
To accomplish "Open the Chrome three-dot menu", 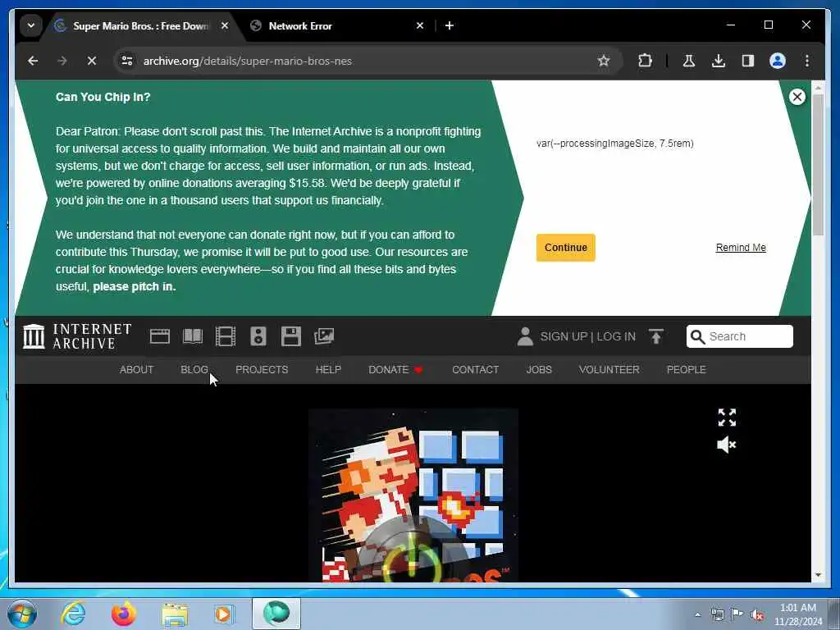I will (x=807, y=61).
